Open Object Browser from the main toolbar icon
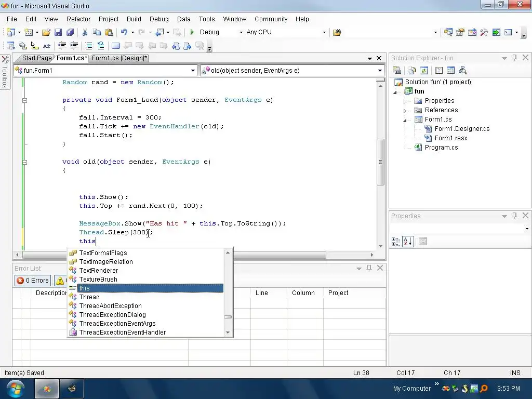The width and height of the screenshot is (532, 399). click(x=472, y=32)
